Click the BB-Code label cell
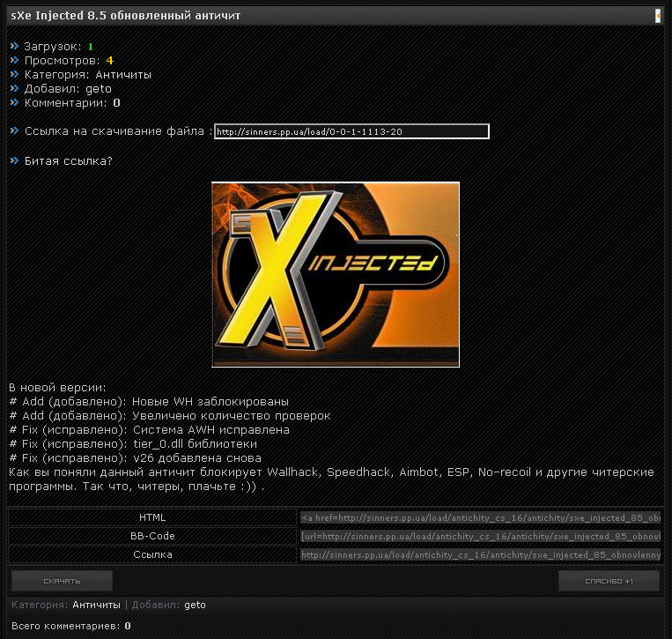Image resolution: width=672 pixels, height=639 pixels. [152, 536]
